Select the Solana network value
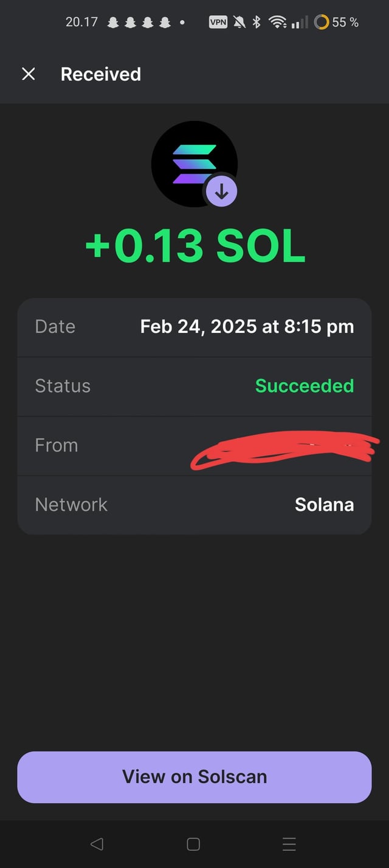The image size is (389, 868). (x=324, y=504)
